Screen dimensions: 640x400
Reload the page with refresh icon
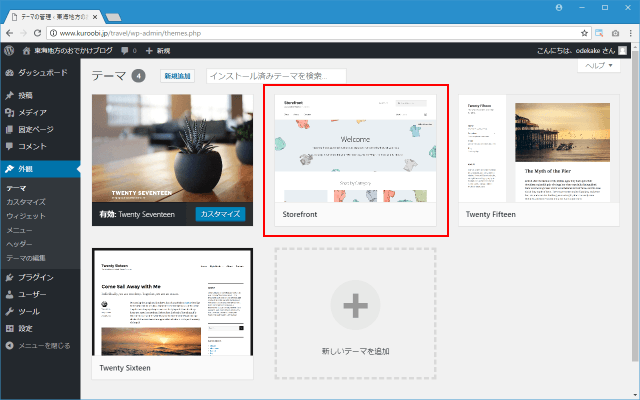pyautogui.click(x=37, y=33)
